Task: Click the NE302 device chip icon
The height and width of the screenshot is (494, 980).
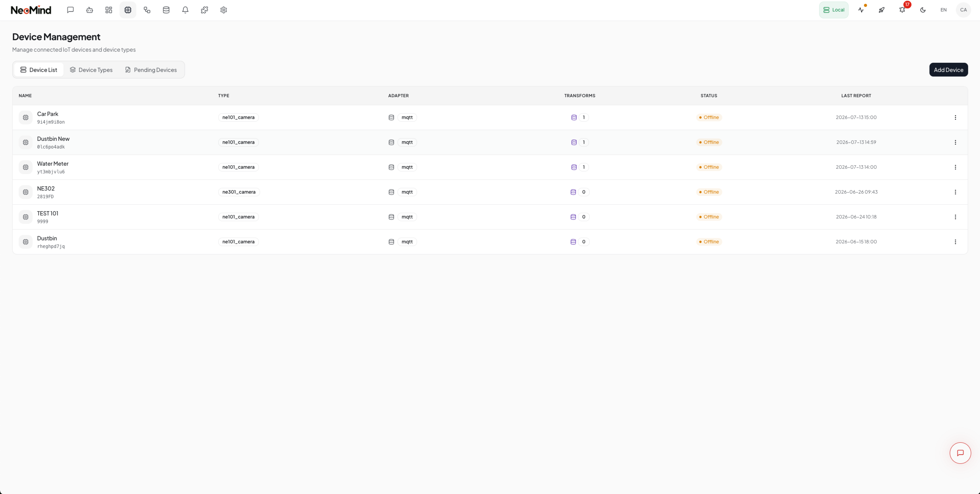Action: pos(26,192)
